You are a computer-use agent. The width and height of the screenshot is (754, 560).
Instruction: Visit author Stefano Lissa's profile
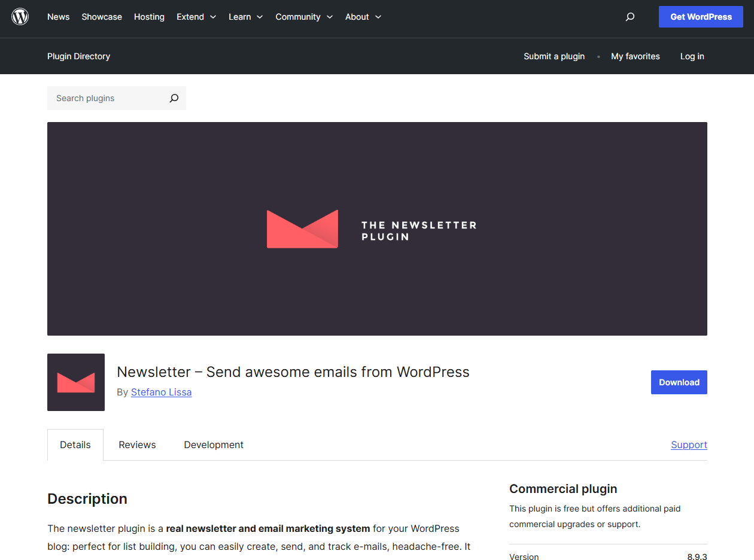(162, 392)
